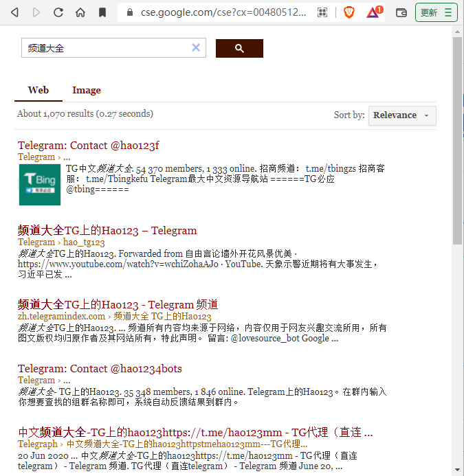This screenshot has height=476, width=464.
Task: Click the padlock site security icon
Action: point(130,12)
